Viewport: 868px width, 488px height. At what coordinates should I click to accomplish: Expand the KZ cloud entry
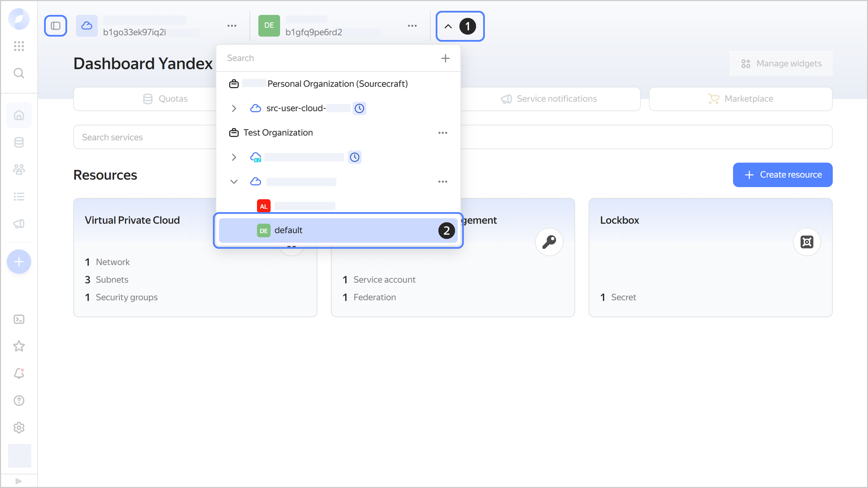234,157
